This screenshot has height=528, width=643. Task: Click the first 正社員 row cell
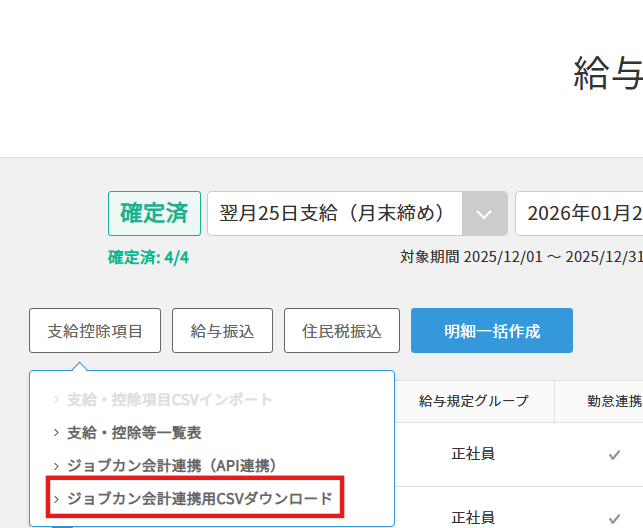473,454
